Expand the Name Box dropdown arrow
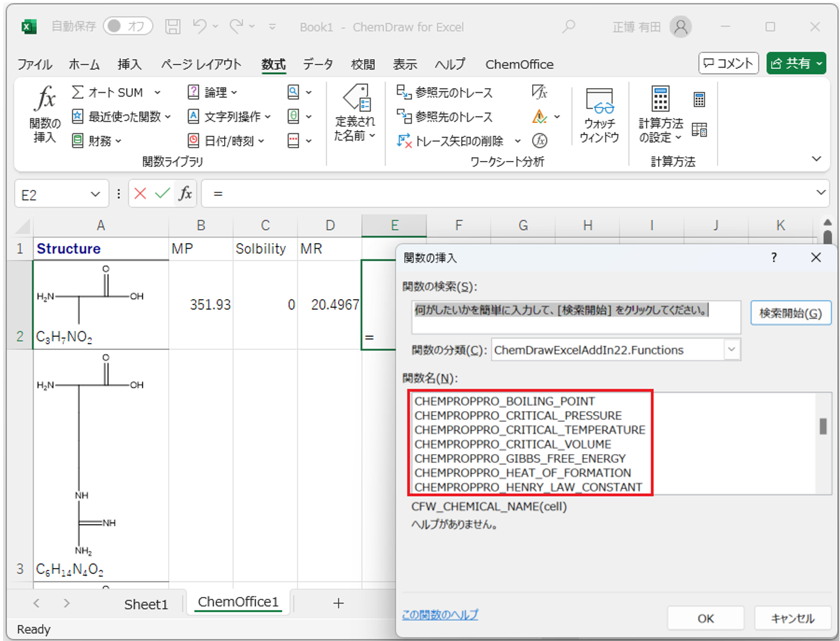The width and height of the screenshot is (840, 641). tap(95, 194)
